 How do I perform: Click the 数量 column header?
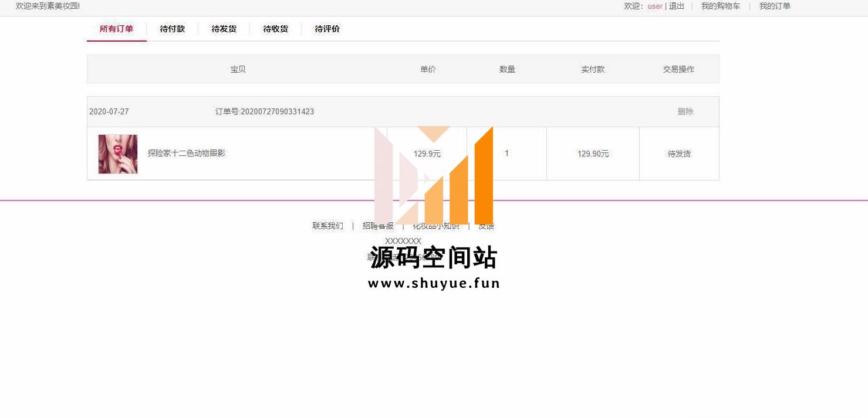pyautogui.click(x=507, y=69)
